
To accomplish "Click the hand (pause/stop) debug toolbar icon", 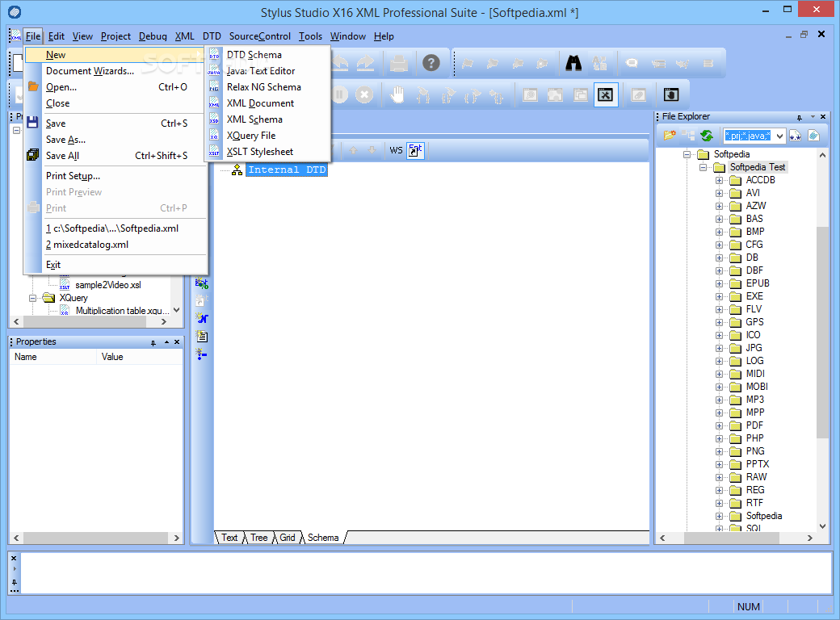I will (x=397, y=95).
